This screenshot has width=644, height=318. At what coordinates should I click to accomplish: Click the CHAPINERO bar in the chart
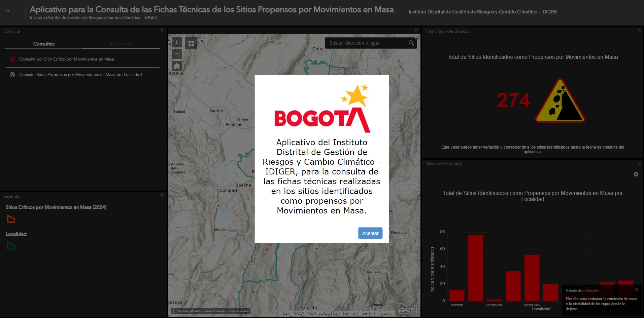tap(456, 295)
